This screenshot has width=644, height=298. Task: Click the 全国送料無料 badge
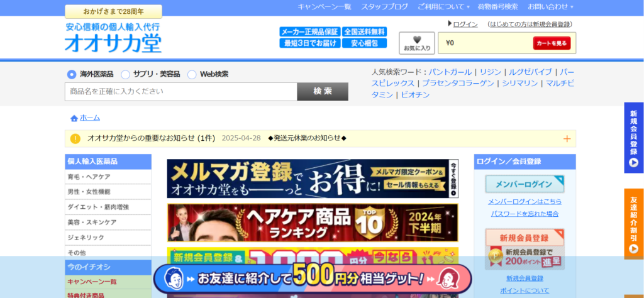click(x=364, y=31)
